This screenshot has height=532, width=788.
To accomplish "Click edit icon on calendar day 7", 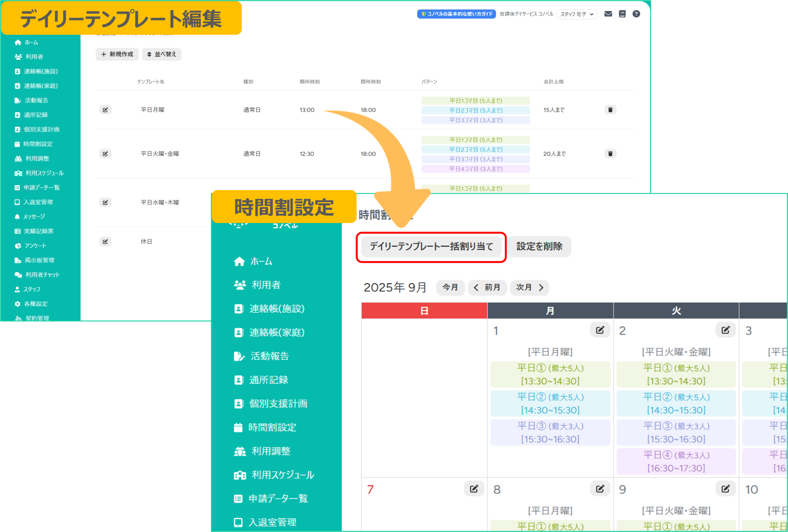I will 474,489.
